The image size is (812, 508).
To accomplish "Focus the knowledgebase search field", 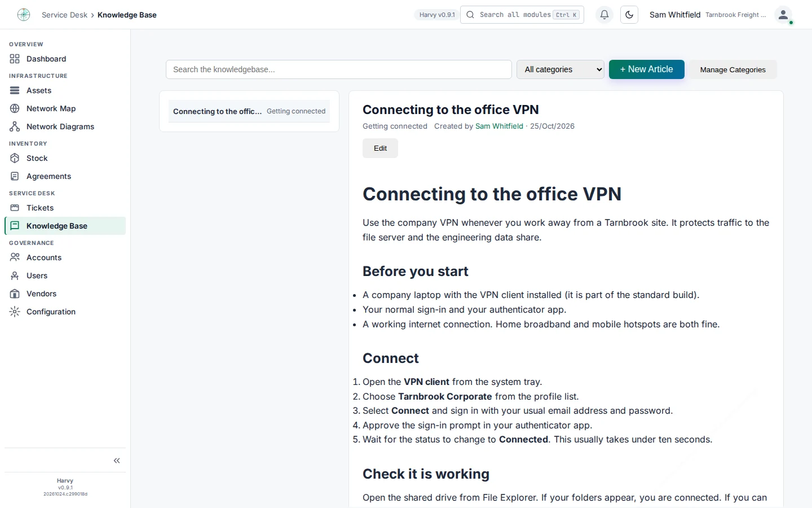I will point(339,69).
